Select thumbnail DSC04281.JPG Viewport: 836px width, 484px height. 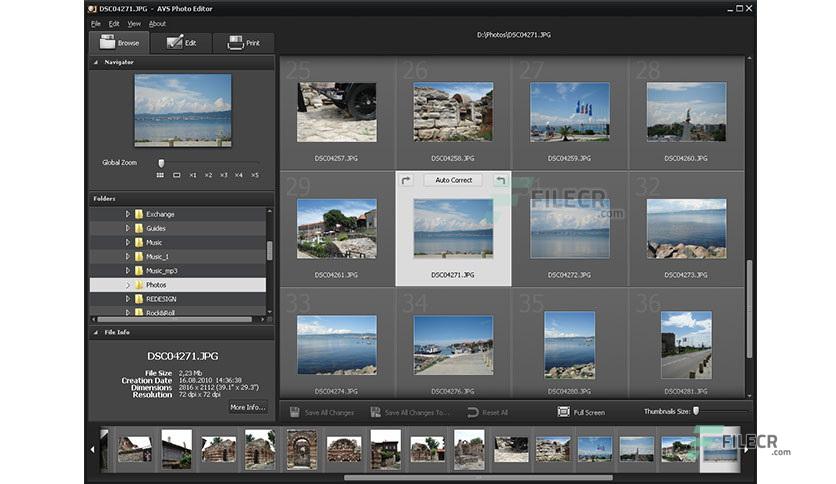(x=686, y=345)
